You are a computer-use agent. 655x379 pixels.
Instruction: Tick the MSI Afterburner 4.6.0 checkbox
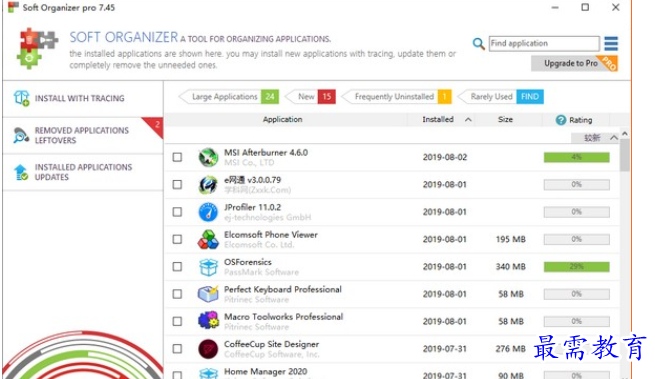[177, 157]
